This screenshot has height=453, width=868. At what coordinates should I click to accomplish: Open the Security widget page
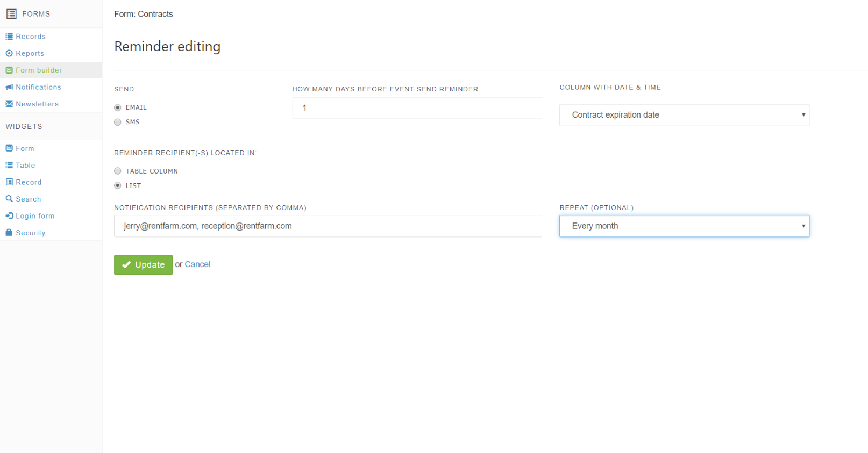[31, 233]
